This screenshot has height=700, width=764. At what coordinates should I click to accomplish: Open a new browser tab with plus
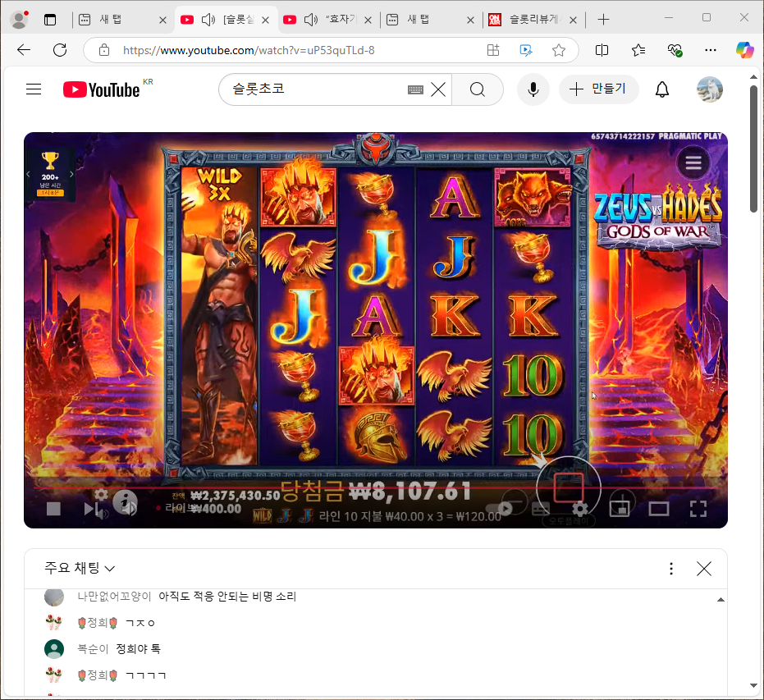[603, 20]
